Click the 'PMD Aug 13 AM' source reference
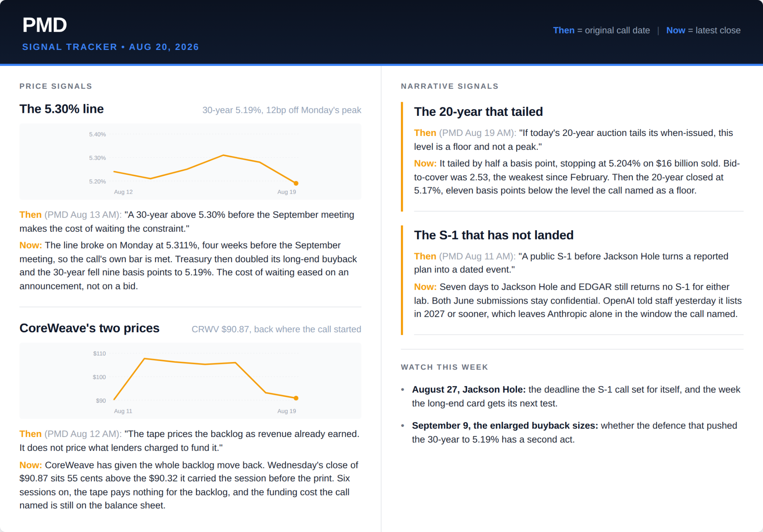This screenshot has width=763, height=532. (83, 215)
